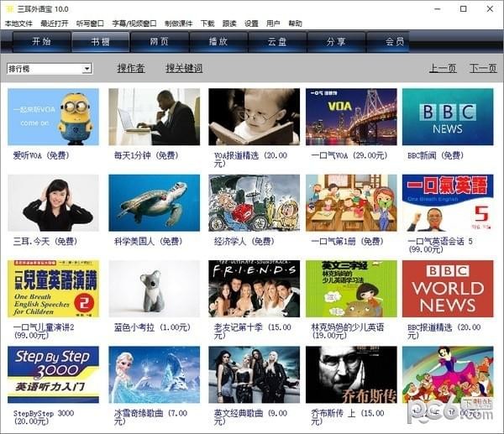
Task: Open the classroom cartoon 一口气第1册 thumbnail
Action: (351, 203)
